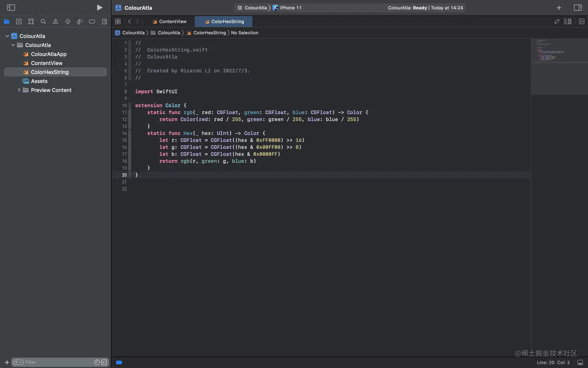Viewport: 588px width, 368px height.
Task: Click 'return rgb(r, green: g, blue: b)' line
Action: 207,161
